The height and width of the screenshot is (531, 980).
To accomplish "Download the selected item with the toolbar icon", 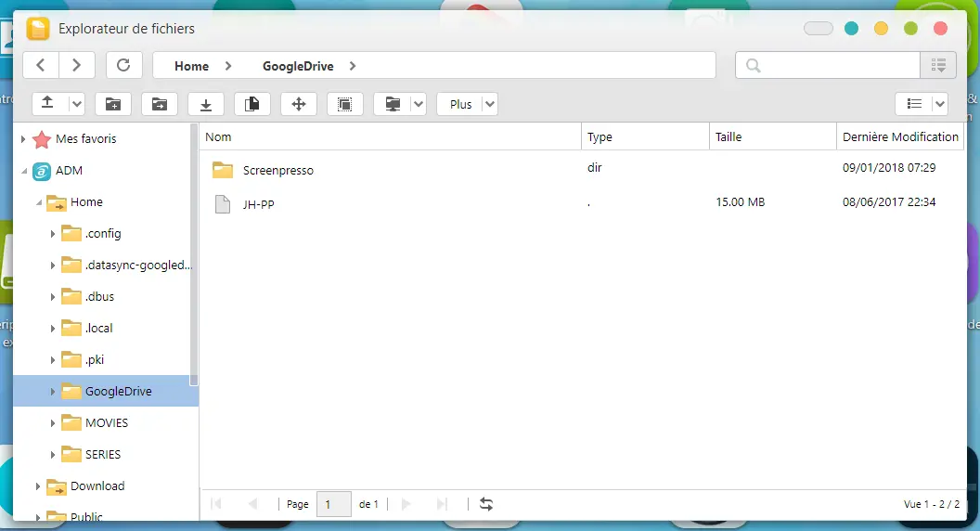I will [206, 104].
